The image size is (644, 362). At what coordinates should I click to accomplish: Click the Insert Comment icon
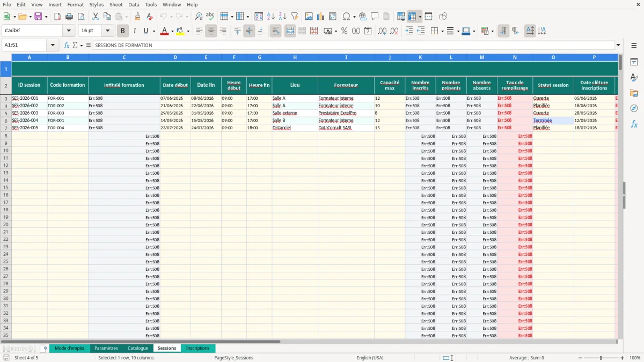coord(375,17)
